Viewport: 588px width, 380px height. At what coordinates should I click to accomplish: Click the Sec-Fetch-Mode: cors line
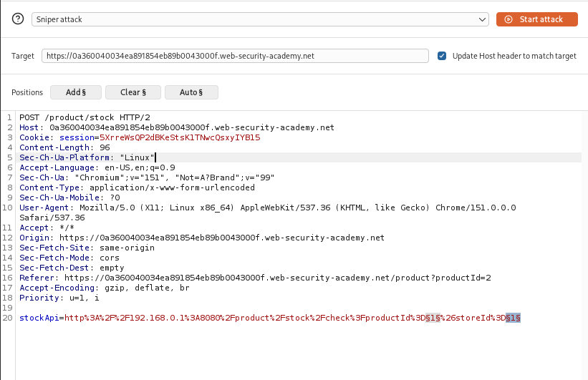[x=69, y=258]
